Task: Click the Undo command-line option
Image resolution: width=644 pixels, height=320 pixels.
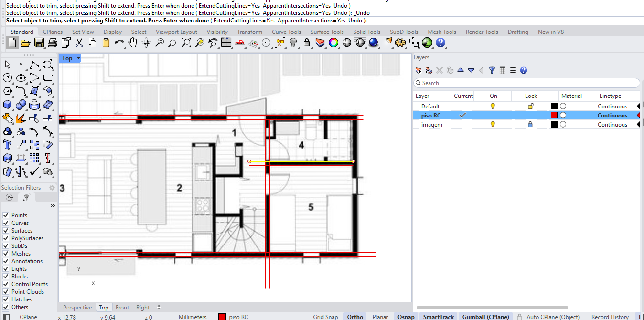Action: pos(354,21)
